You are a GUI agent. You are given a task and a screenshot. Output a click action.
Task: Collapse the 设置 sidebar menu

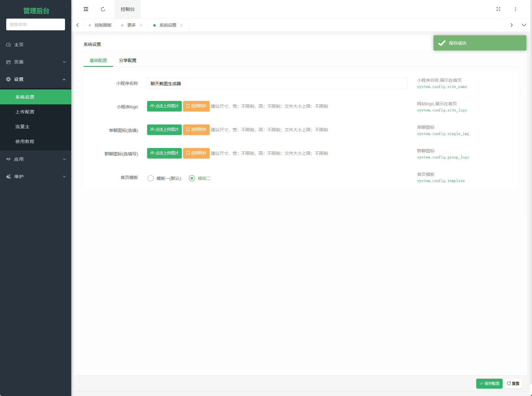(36, 79)
